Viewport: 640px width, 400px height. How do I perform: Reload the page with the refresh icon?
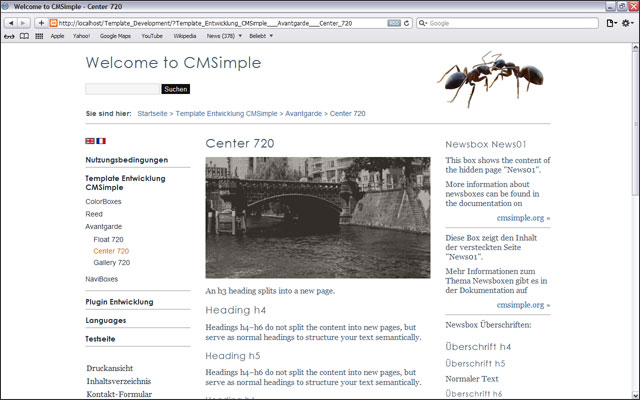407,23
